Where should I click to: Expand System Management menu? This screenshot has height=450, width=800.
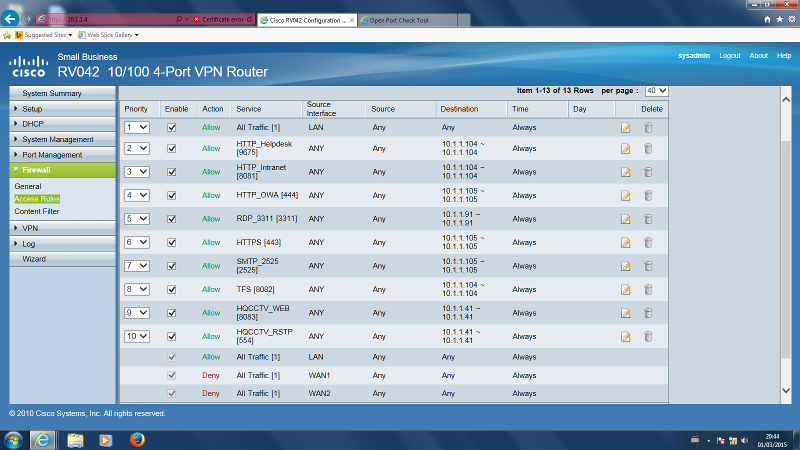point(62,139)
